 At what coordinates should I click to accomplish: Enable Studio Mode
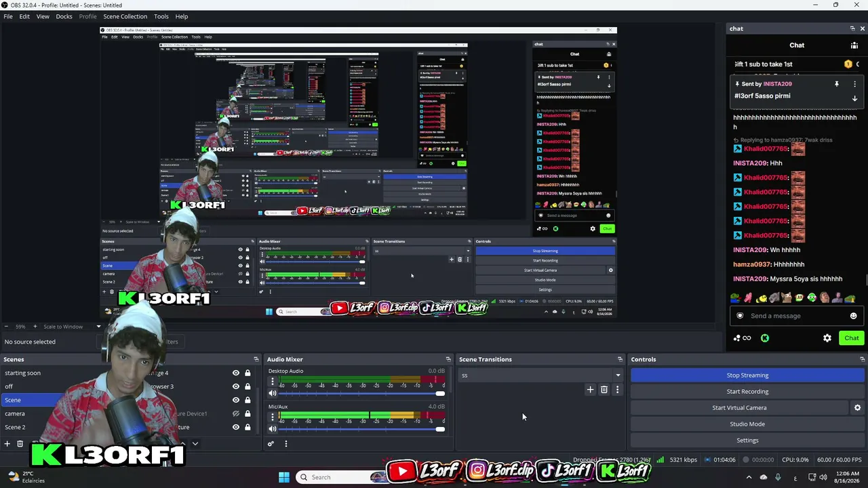[x=747, y=424]
